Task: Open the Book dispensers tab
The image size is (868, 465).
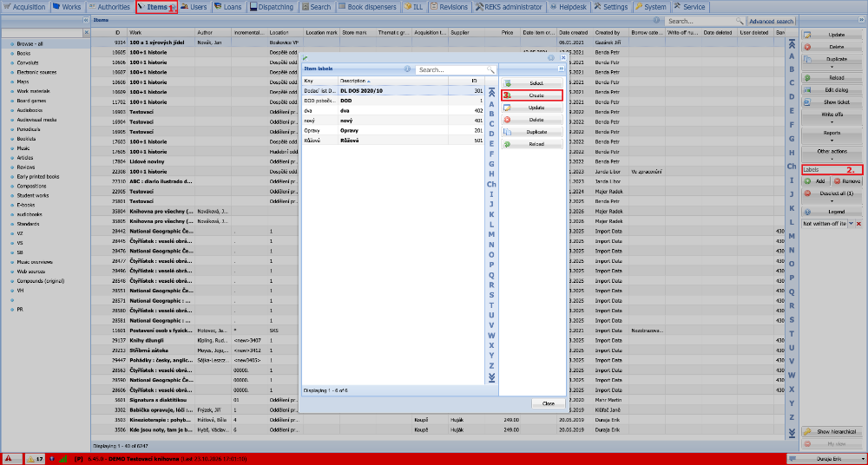Action: point(368,7)
